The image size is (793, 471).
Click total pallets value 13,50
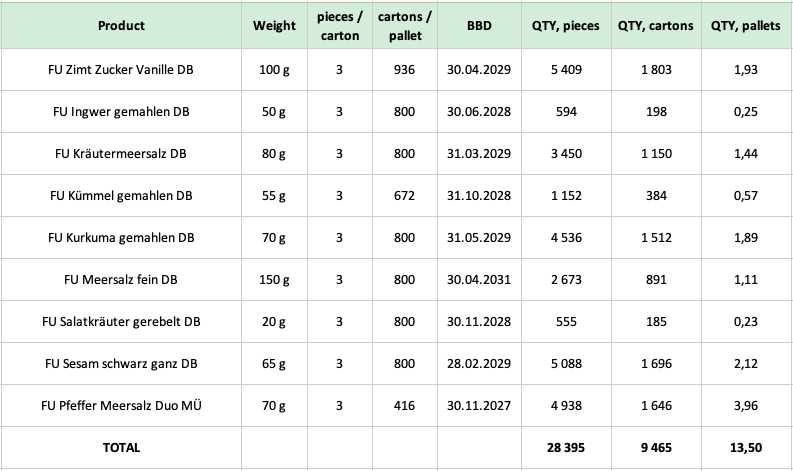pyautogui.click(x=746, y=448)
